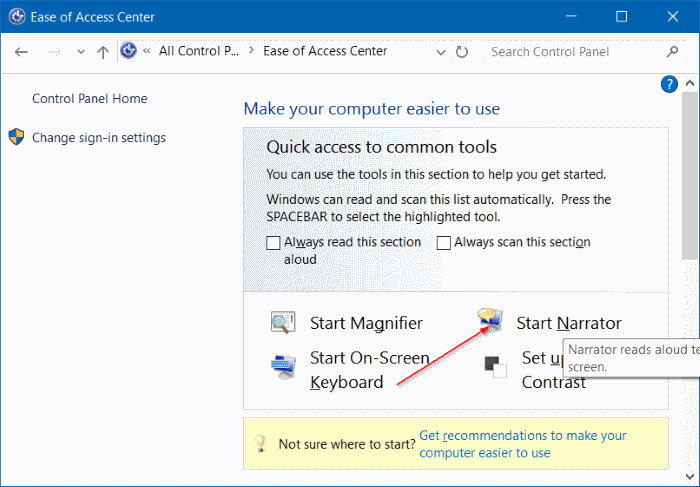700x487 pixels.
Task: Start On-Screen Keyboard text link
Action: (370, 370)
